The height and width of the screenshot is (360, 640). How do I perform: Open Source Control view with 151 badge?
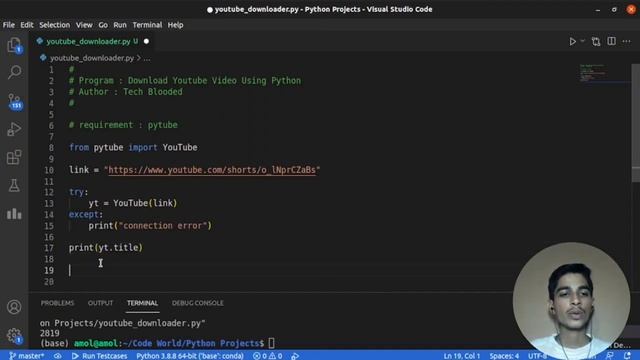pos(14,101)
